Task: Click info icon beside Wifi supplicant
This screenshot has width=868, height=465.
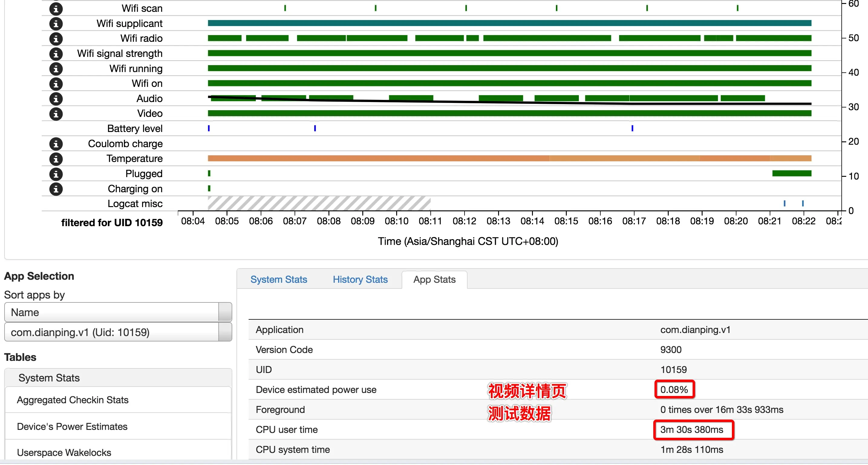Action: pos(56,24)
